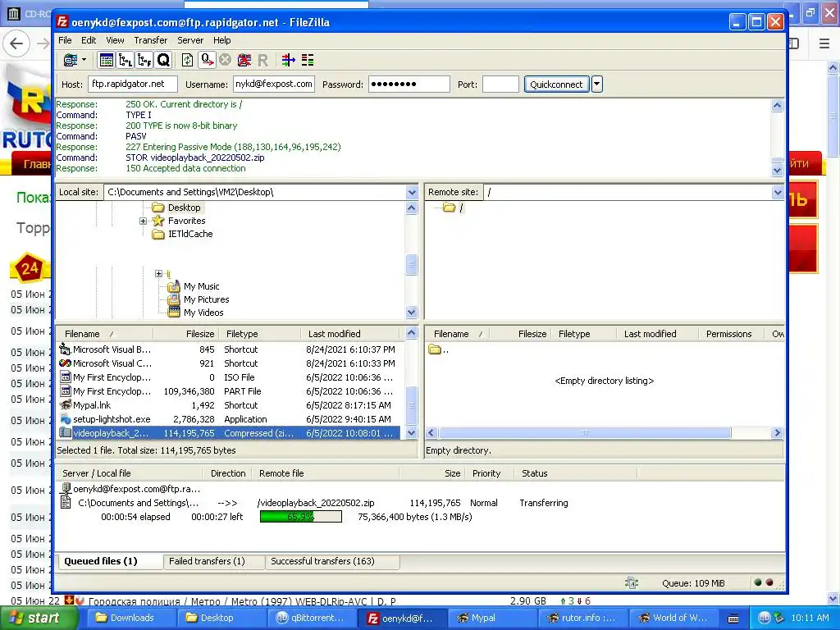The height and width of the screenshot is (630, 840).
Task: Open the Site Manager dropdown arrow
Action: tap(84, 60)
